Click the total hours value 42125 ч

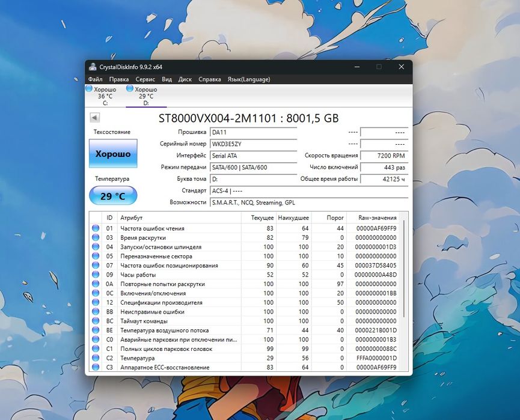[384, 179]
